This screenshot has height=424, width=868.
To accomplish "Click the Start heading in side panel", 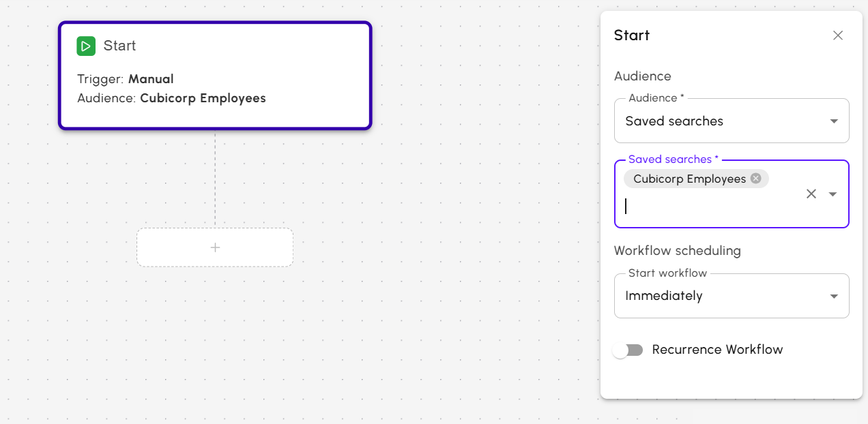I will (631, 35).
